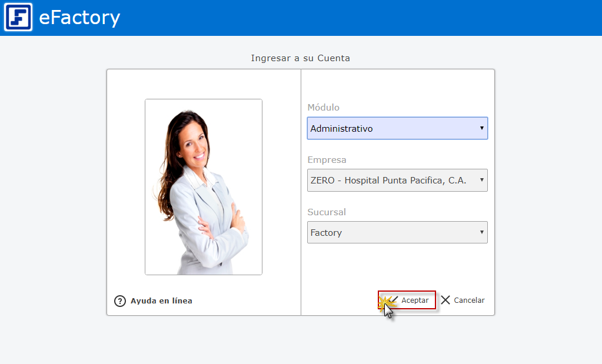Click the question mark help icon
This screenshot has height=364, width=602.
coord(120,301)
